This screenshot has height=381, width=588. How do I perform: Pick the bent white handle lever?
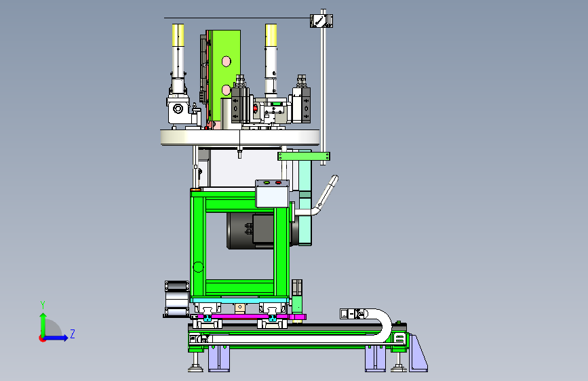coord(317,197)
